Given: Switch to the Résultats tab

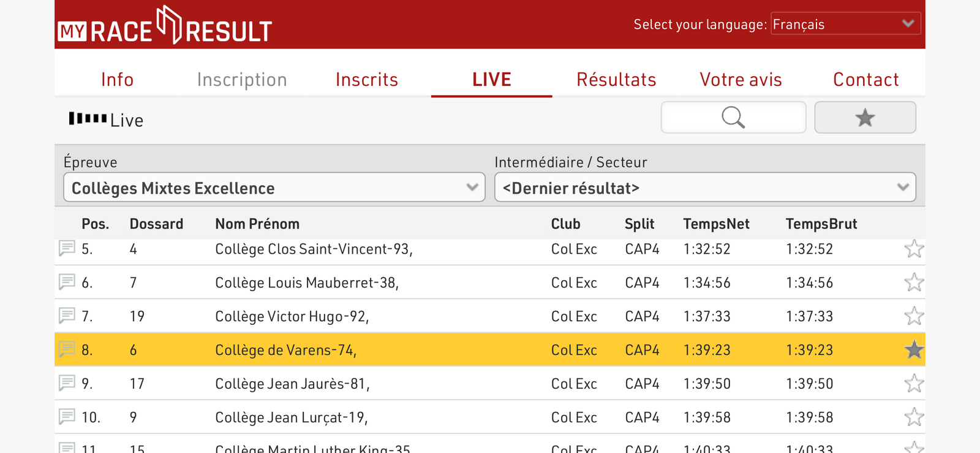Looking at the screenshot, I should click(x=616, y=80).
